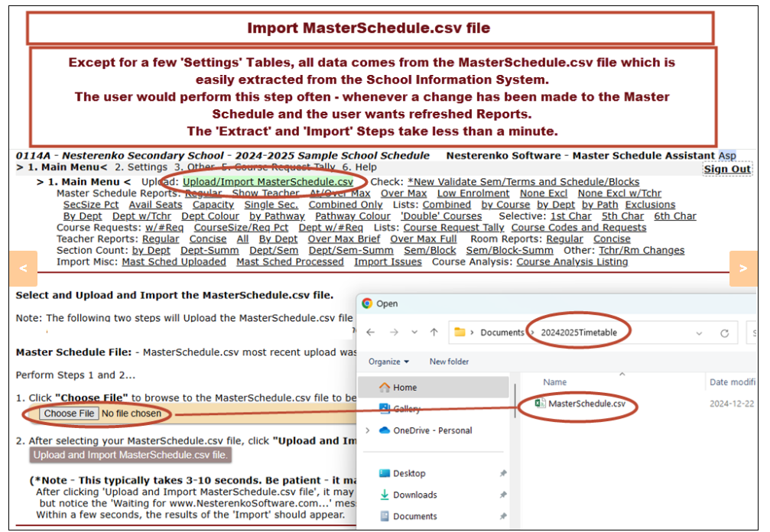
Task: Expand the address bar path history dropdown
Action: coord(699,333)
